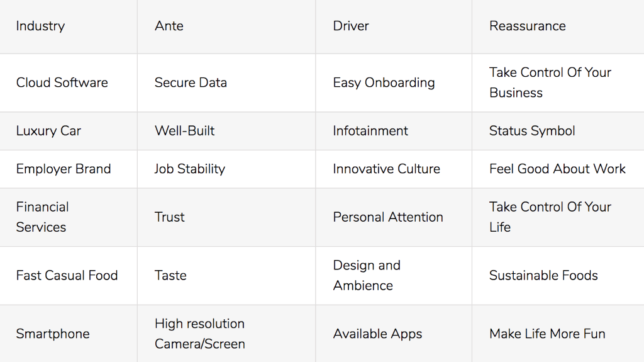Viewport: 644px width, 362px height.
Task: Click the Design and Ambience cell
Action: [x=367, y=275]
